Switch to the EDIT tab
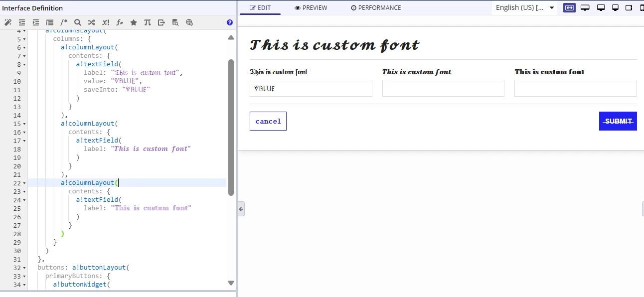This screenshot has width=644, height=297. [x=260, y=7]
